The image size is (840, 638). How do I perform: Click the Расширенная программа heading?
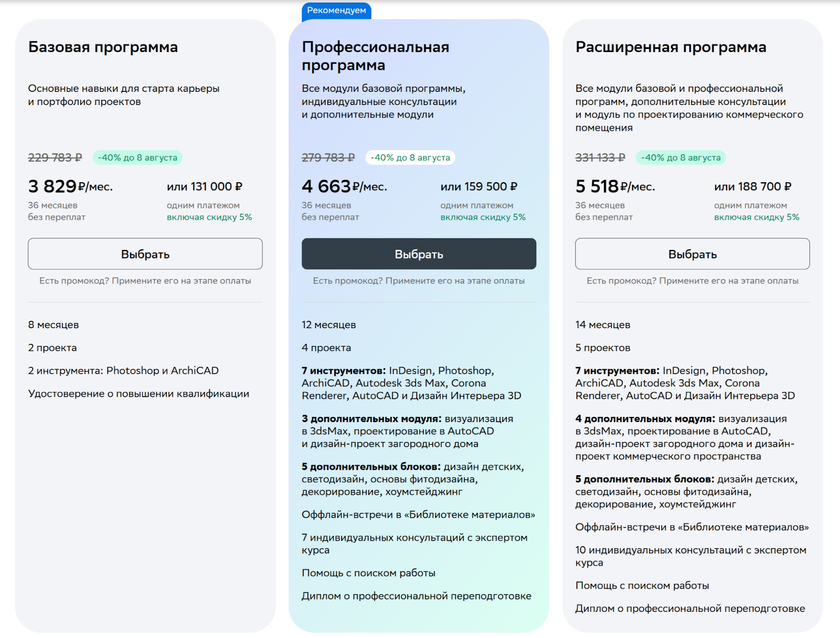pos(670,47)
